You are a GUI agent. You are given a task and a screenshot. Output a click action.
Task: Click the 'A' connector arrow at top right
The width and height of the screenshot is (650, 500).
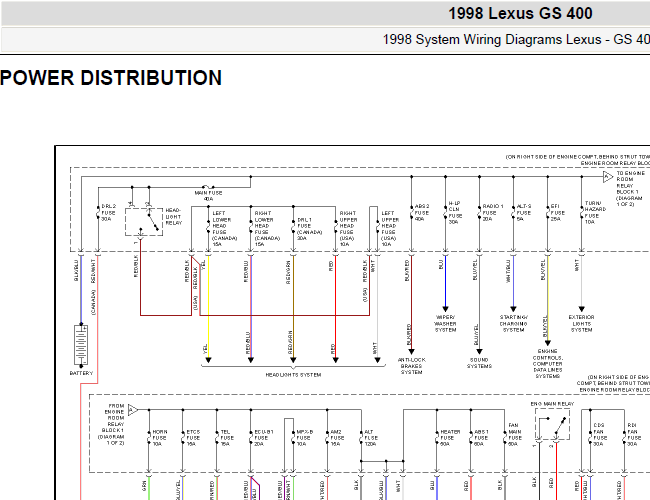pyautogui.click(x=608, y=177)
